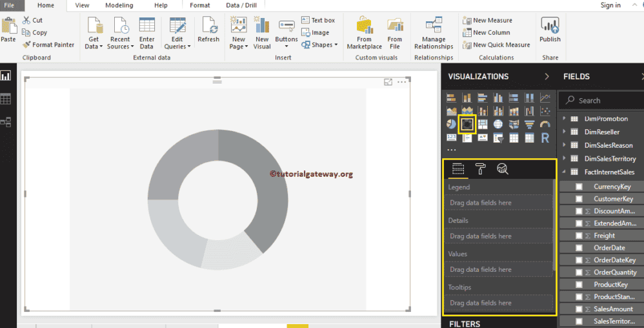Select the Waterfall chart visualization
The height and width of the screenshot is (328, 644).
529,111
